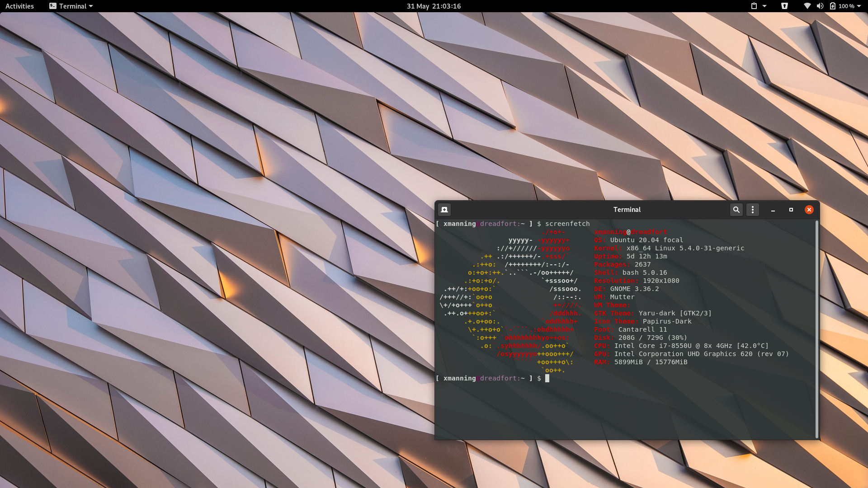Open the Terminal app menu in top bar
868x488 pixels.
tap(71, 6)
